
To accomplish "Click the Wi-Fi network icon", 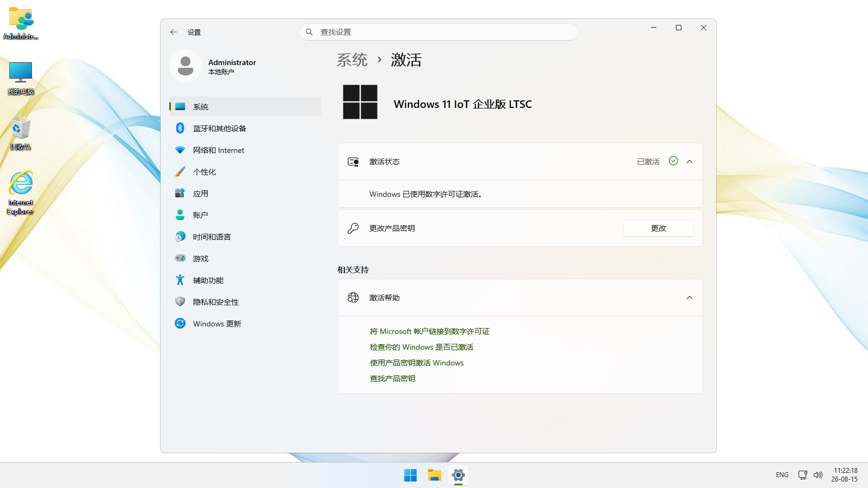I will pos(180,150).
